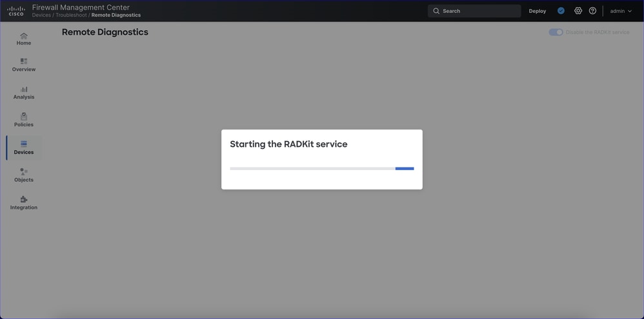The height and width of the screenshot is (319, 644).
Task: Expand the admin user dropdown
Action: [621, 11]
